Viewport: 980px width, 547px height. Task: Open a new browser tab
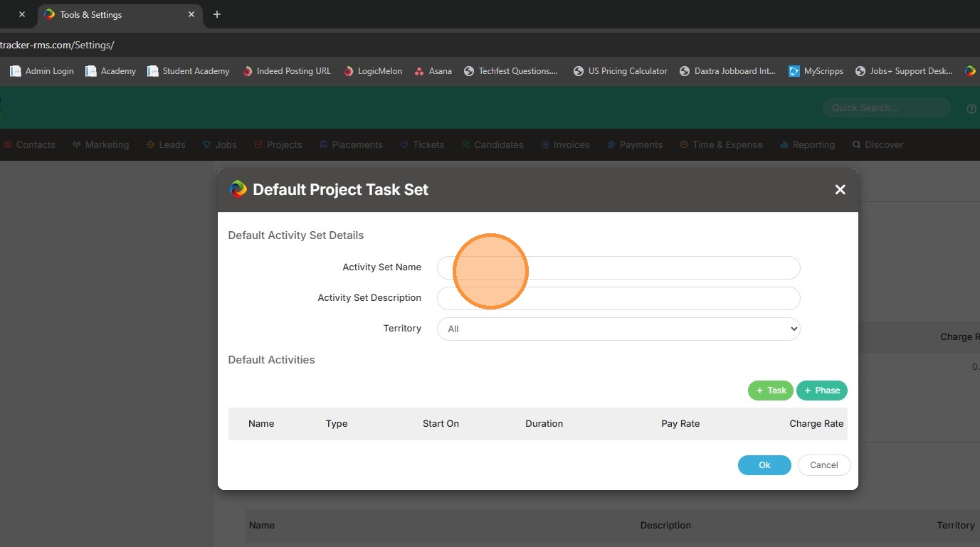coord(217,14)
